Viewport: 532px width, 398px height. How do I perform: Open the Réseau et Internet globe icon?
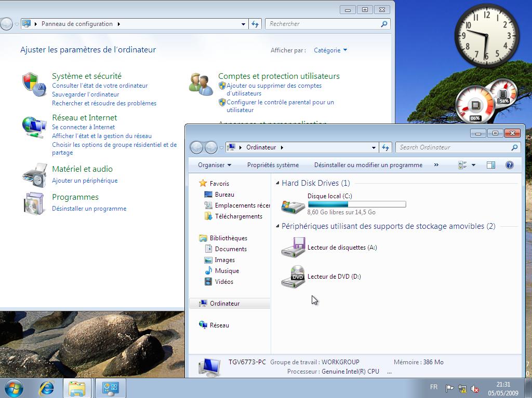point(34,127)
